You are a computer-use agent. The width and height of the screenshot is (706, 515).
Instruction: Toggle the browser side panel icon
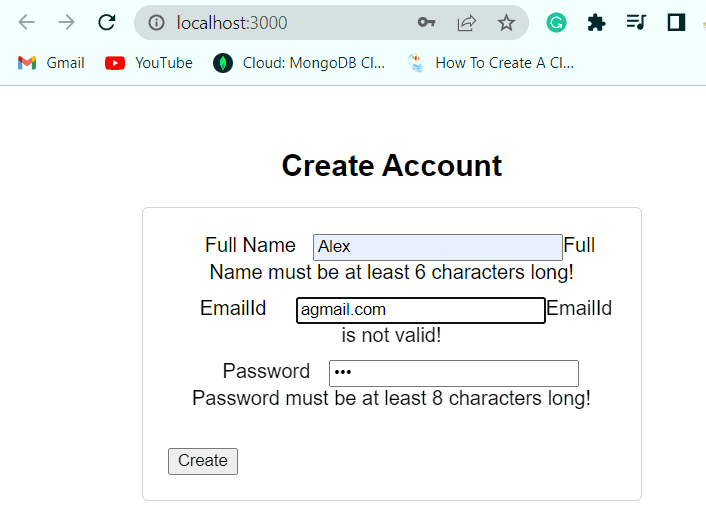pyautogui.click(x=676, y=23)
